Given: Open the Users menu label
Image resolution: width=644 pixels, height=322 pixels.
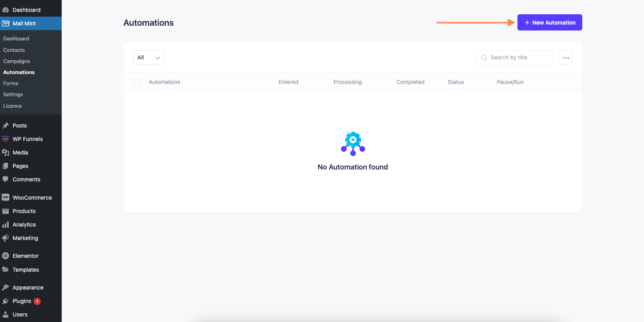Looking at the screenshot, I should point(20,314).
